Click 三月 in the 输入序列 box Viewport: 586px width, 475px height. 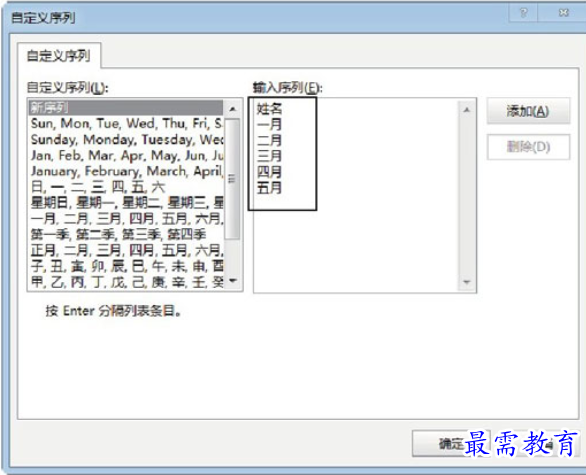click(x=269, y=156)
